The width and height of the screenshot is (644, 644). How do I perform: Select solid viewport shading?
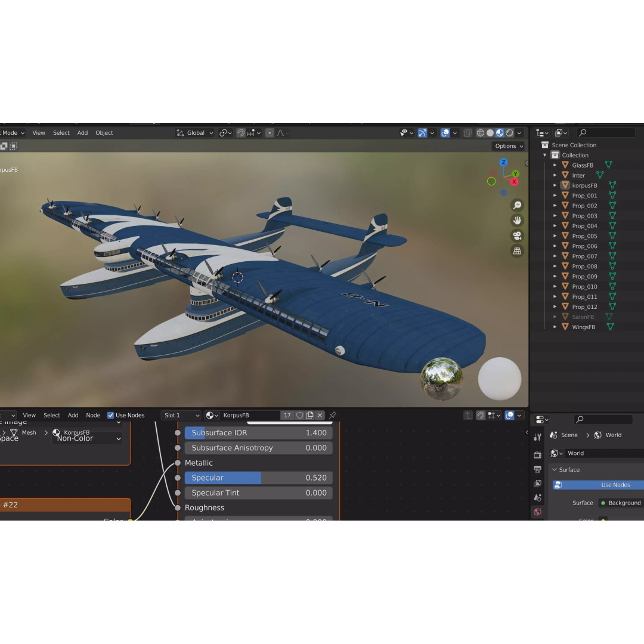click(x=490, y=132)
